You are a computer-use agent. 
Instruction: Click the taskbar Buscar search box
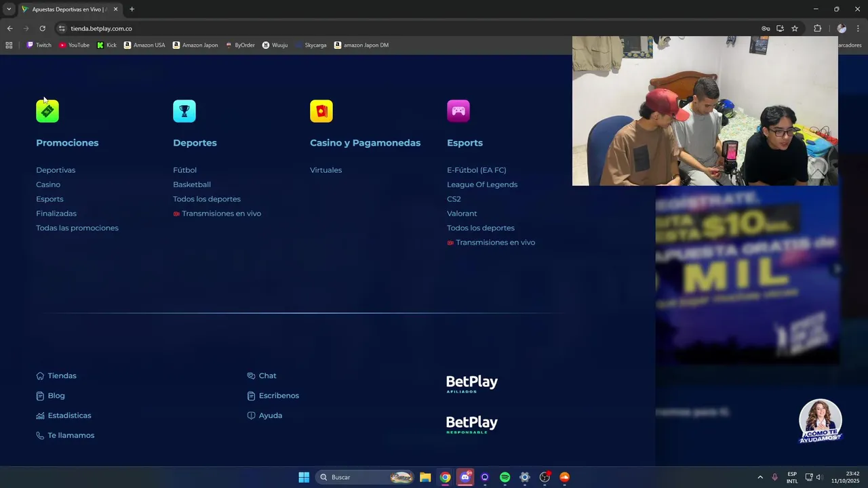coord(365,477)
